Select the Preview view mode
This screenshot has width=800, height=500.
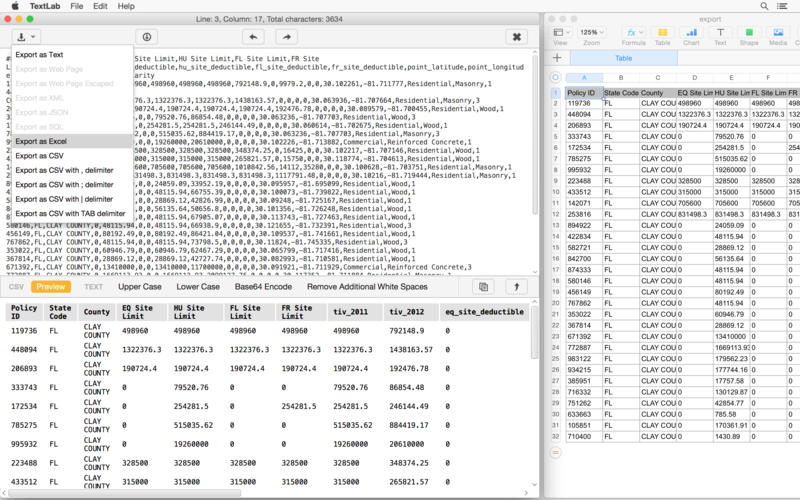[x=51, y=287]
